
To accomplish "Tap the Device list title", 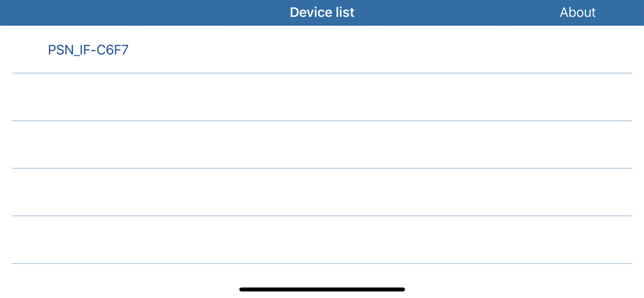I will click(322, 12).
